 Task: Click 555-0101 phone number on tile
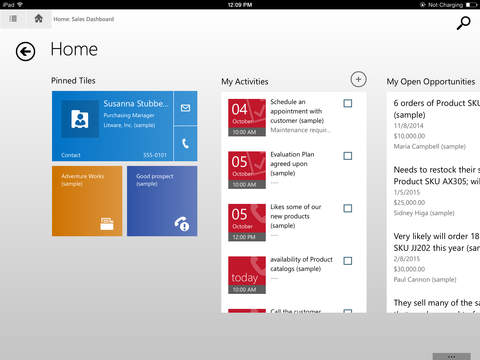(155, 155)
